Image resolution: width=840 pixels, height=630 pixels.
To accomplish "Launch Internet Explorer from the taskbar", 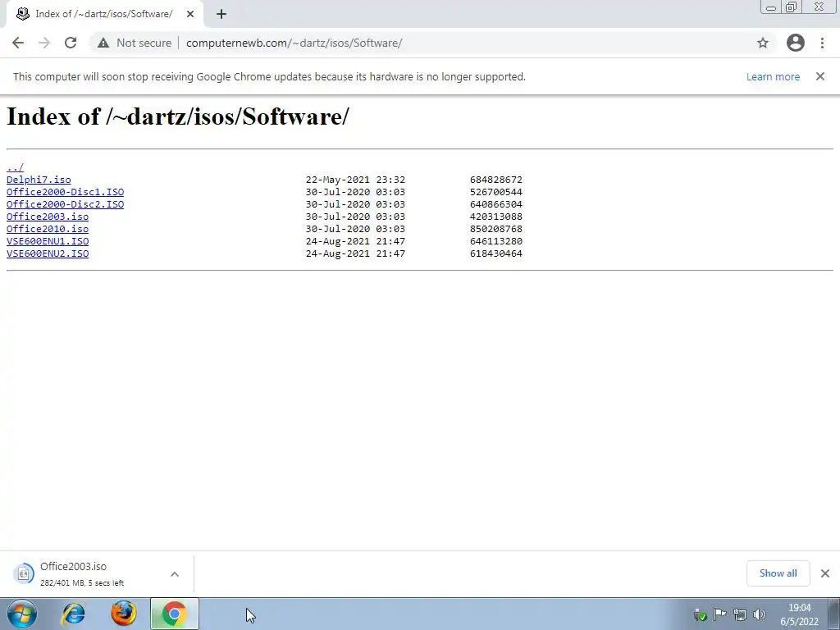I will click(73, 614).
